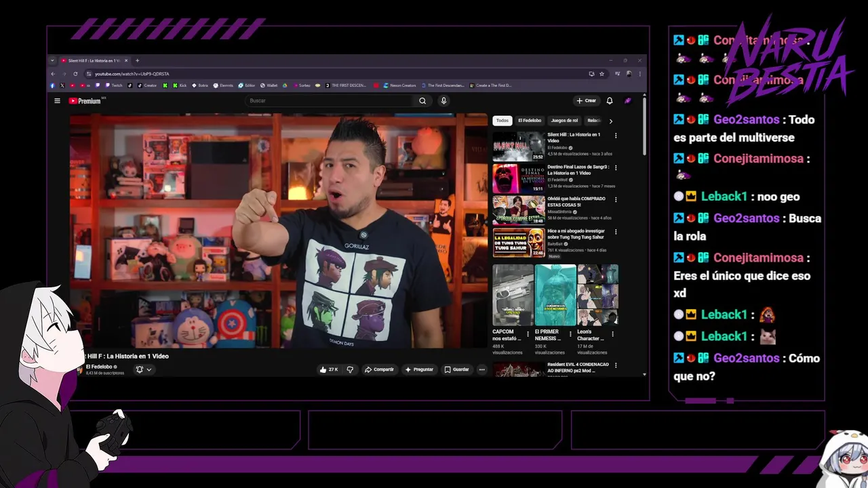This screenshot has height=488, width=868.
Task: Open Destino Final Lazos de Sangr3 video
Action: [x=519, y=178]
